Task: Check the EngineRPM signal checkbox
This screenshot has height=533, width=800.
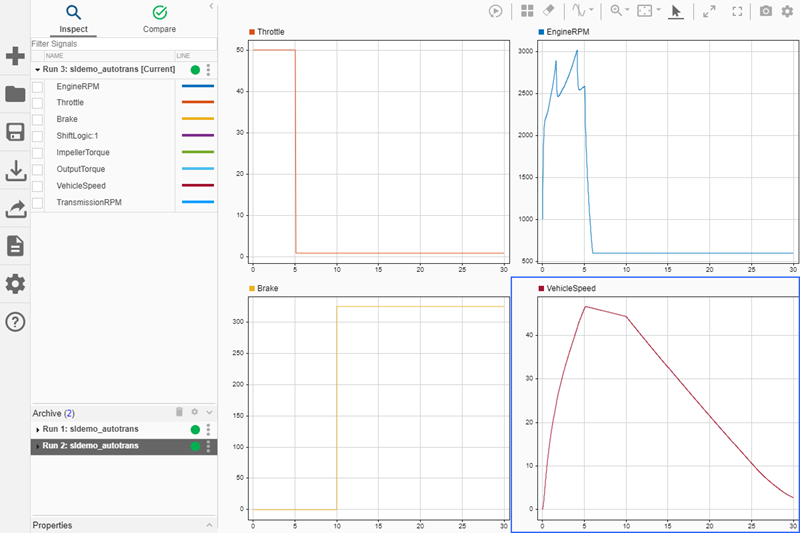Action: [38, 87]
